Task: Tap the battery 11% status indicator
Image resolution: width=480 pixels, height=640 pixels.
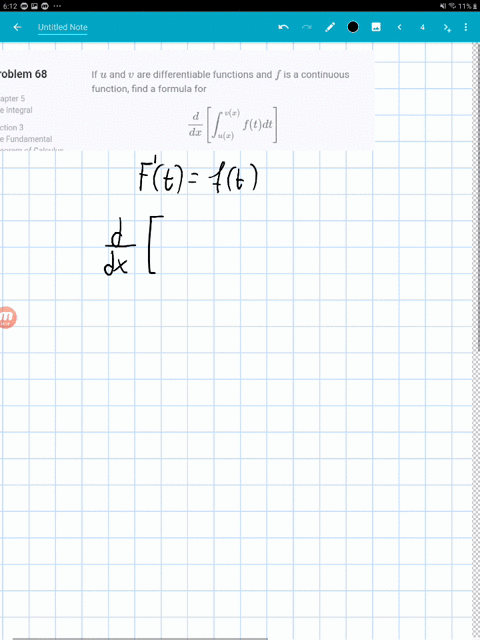Action: 467,6
